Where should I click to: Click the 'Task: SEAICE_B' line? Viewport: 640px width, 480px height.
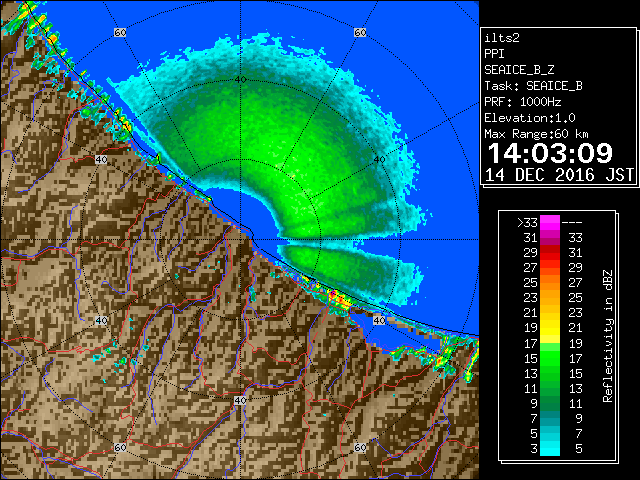tap(533, 86)
